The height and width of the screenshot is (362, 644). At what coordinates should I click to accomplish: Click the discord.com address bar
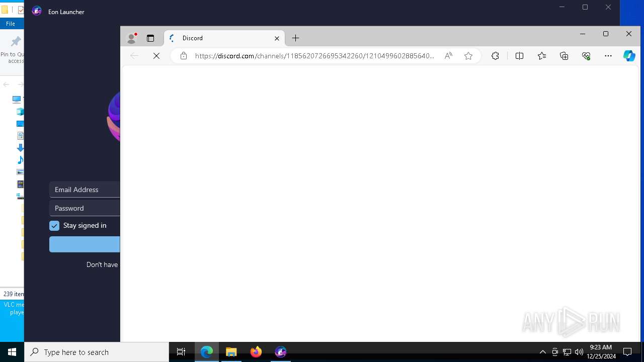click(314, 56)
